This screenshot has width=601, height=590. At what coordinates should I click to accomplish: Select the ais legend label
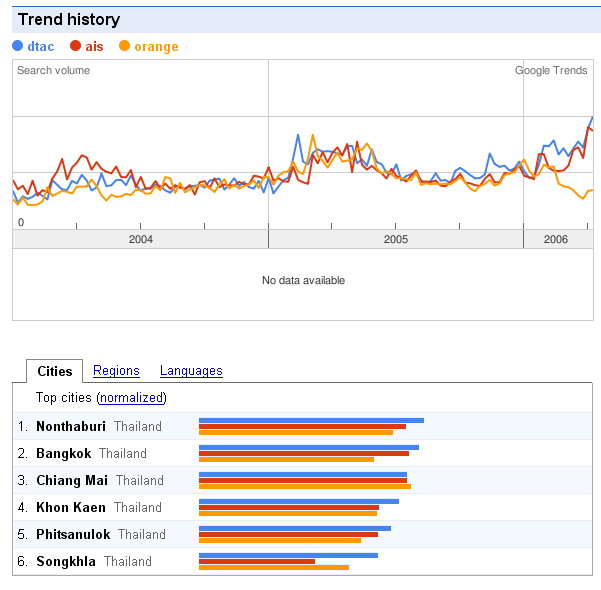pos(94,46)
